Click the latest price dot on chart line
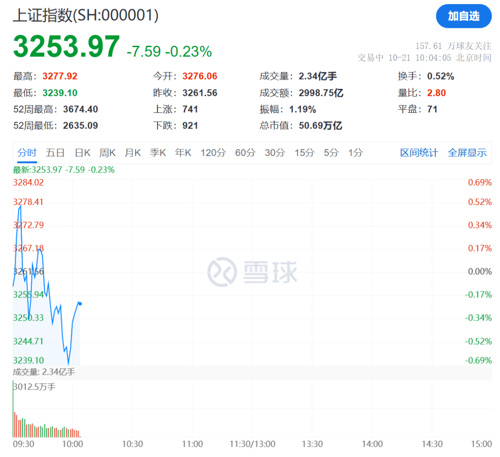This screenshot has width=500, height=457. (x=80, y=303)
